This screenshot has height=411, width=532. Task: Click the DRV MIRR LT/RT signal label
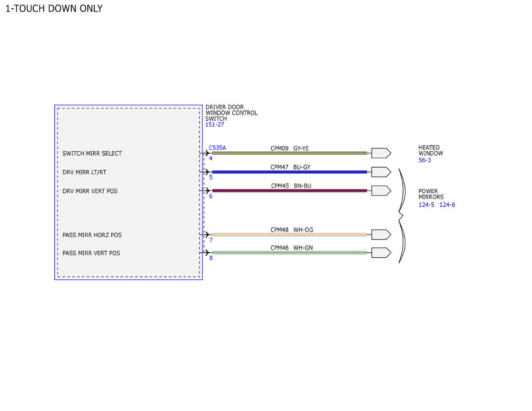click(84, 172)
